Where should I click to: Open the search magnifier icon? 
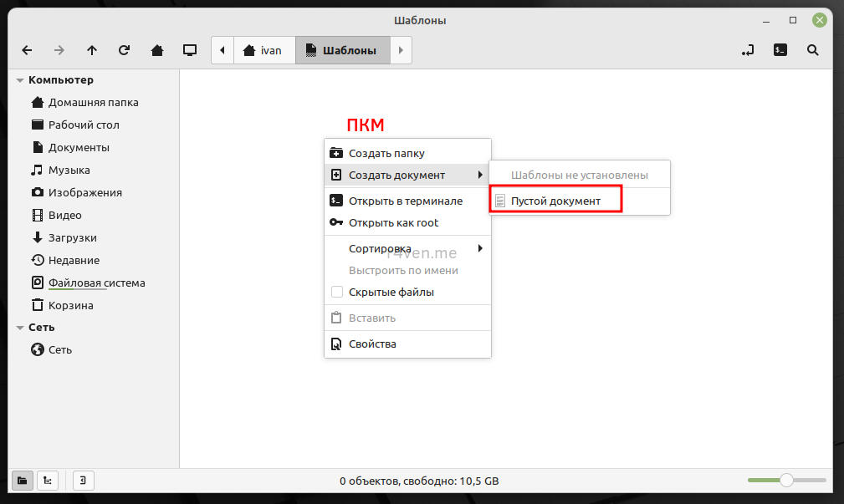click(x=812, y=50)
